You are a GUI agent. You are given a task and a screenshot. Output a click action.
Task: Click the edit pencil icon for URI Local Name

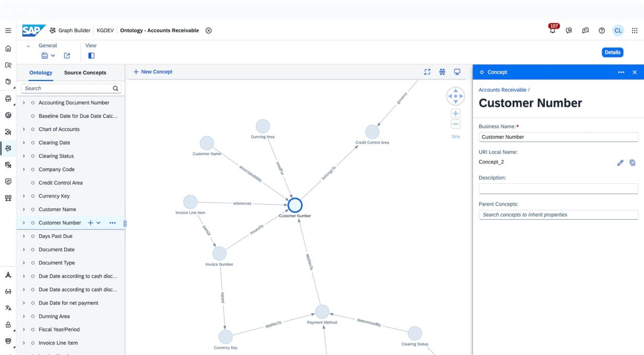[620, 163]
